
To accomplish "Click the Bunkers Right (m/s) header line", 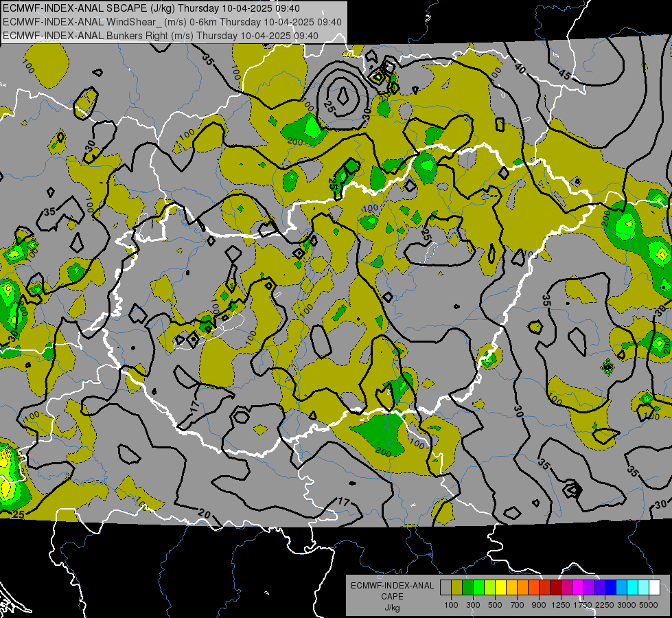I will [161, 36].
